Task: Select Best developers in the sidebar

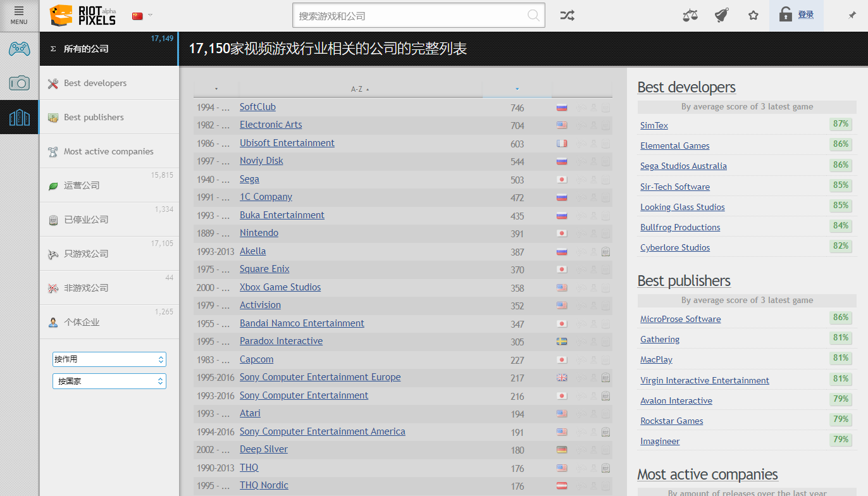Action: [x=109, y=83]
